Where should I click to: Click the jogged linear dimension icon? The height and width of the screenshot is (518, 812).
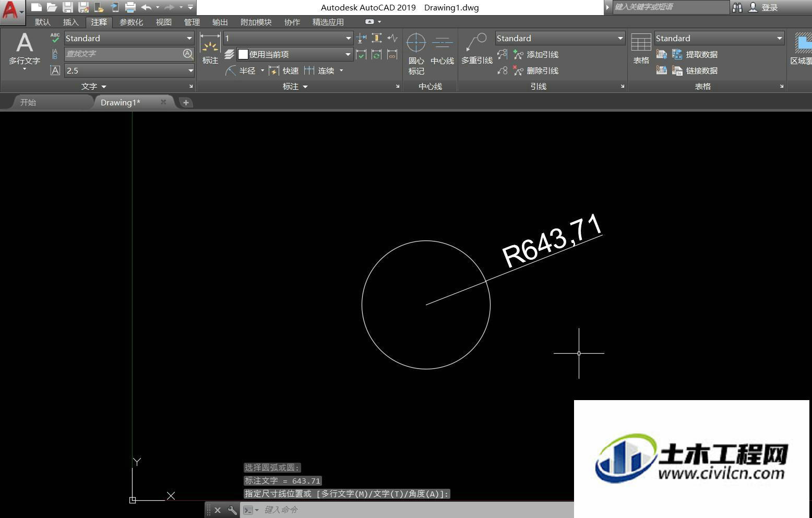point(392,38)
